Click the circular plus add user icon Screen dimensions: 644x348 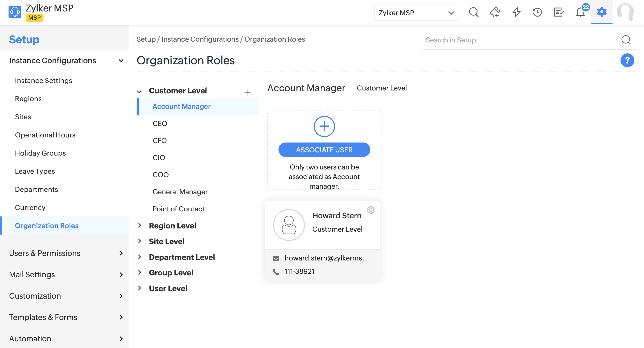pos(324,126)
